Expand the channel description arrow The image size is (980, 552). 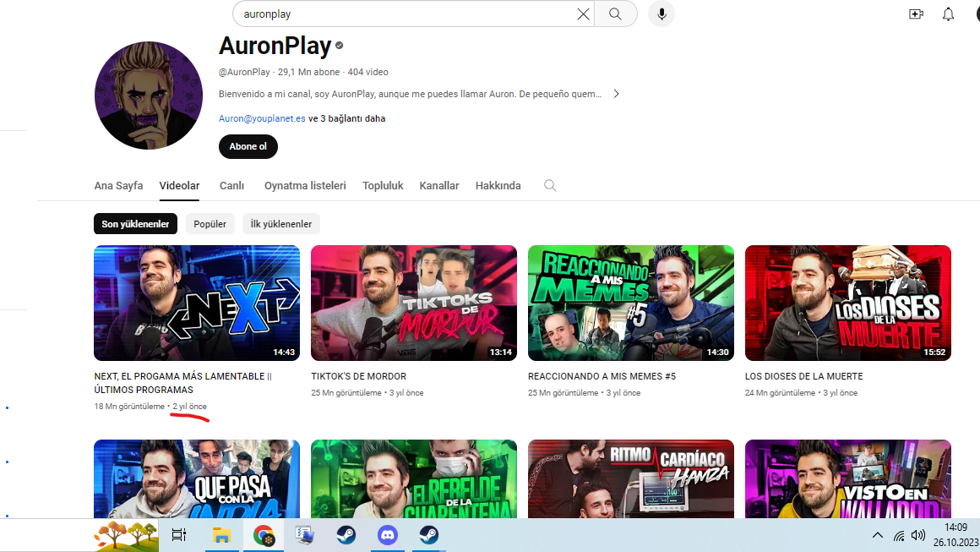[x=616, y=94]
